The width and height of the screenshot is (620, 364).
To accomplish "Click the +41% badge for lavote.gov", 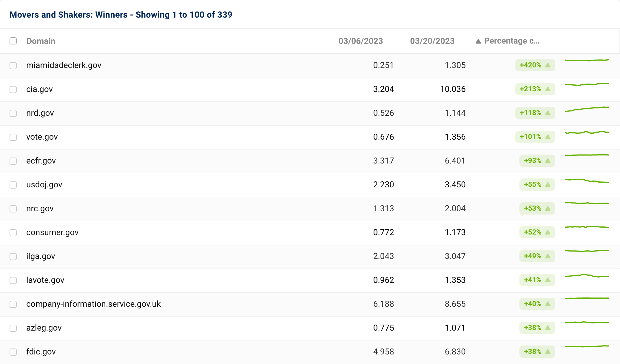I will point(537,280).
